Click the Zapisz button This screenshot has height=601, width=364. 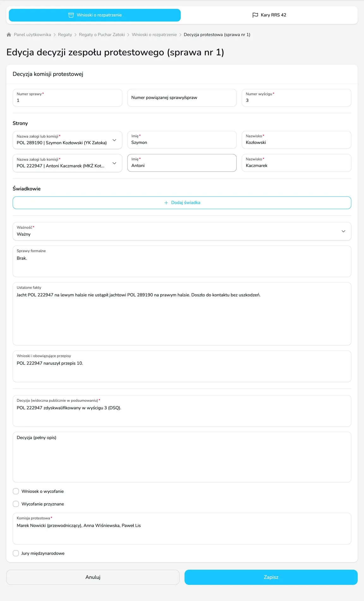(271, 577)
